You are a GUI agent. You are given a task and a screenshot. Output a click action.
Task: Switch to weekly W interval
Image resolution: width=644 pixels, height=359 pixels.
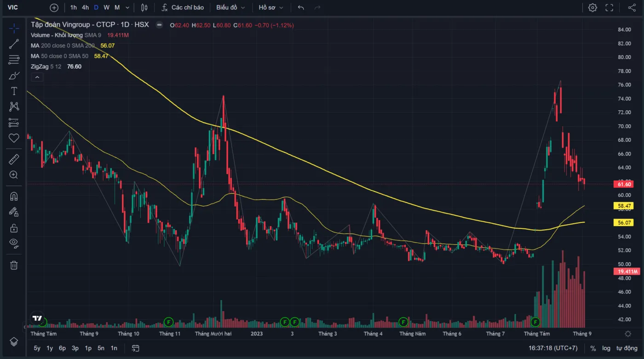[x=106, y=7]
